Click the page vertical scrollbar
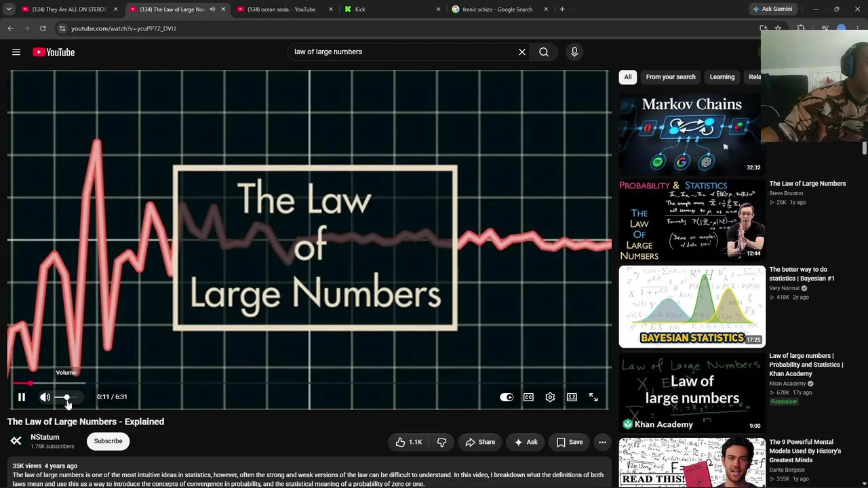 pyautogui.click(x=865, y=149)
